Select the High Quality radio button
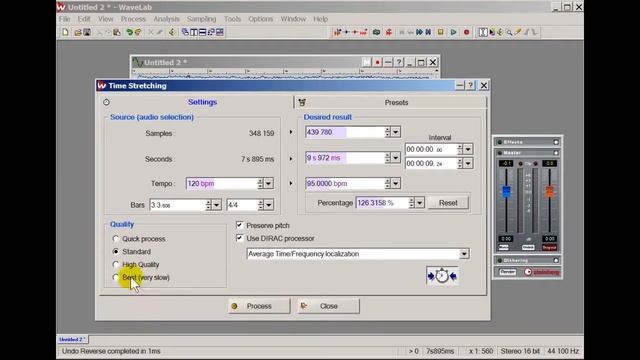Screen dimensions: 640x360 click(116, 264)
